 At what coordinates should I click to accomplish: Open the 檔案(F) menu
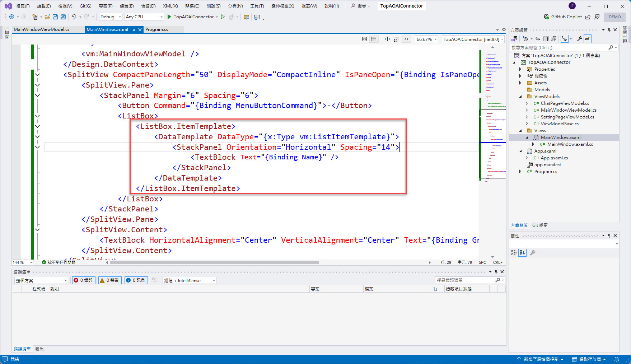[x=23, y=6]
